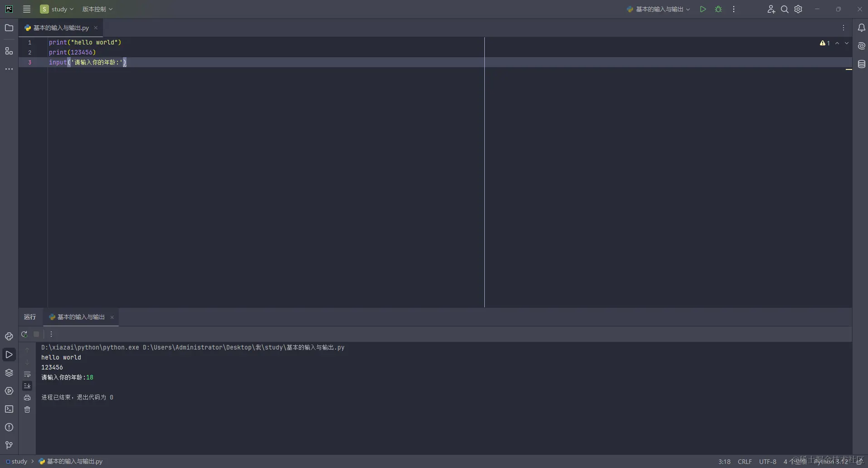Screen dimensions: 868x468
Task: Open the Git version control tool window
Action: pos(9,445)
